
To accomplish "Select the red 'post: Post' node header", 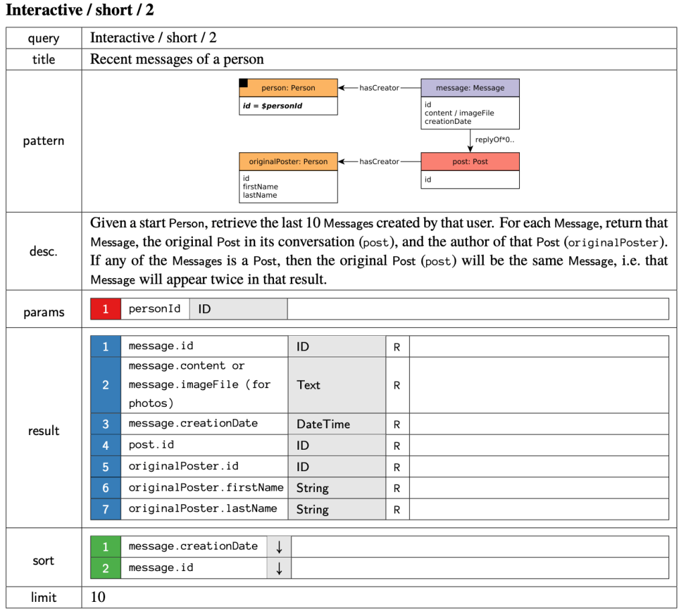I will 470,162.
